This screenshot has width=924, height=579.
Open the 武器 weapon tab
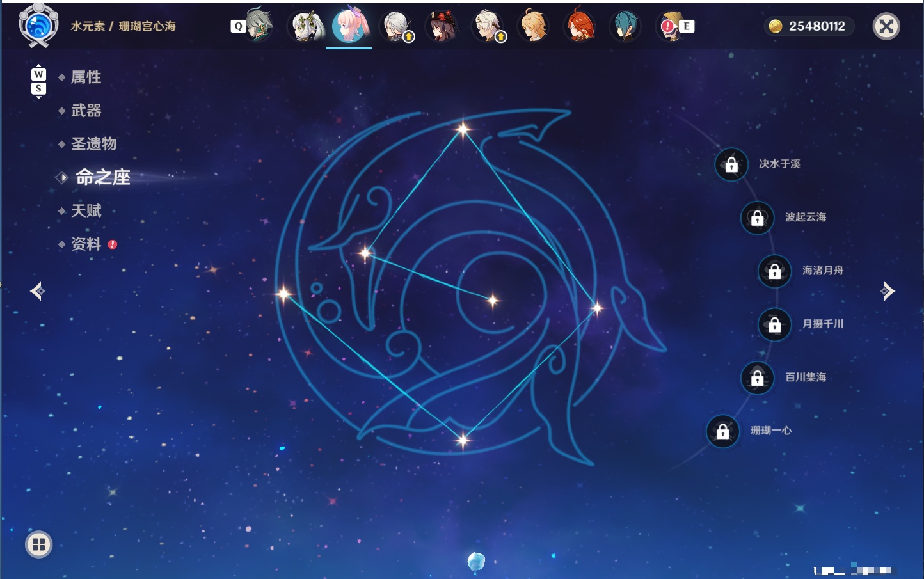pyautogui.click(x=86, y=111)
